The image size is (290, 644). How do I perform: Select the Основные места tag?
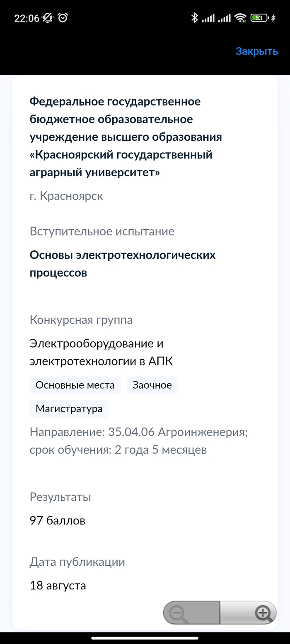[75, 385]
